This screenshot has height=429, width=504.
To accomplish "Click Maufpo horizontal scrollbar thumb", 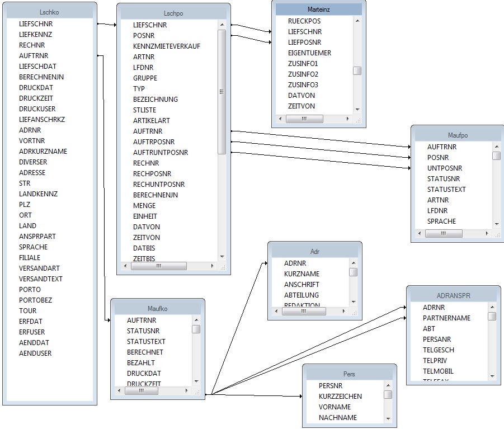I will [x=444, y=233].
